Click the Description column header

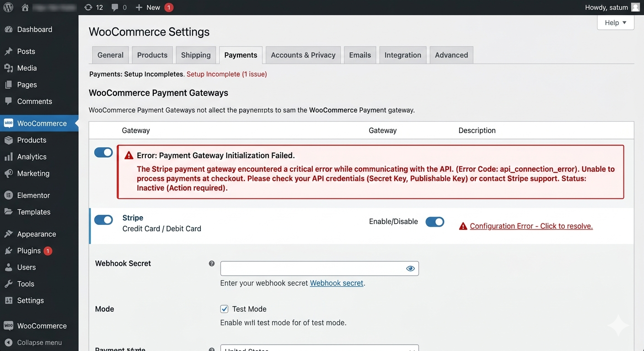(x=477, y=130)
